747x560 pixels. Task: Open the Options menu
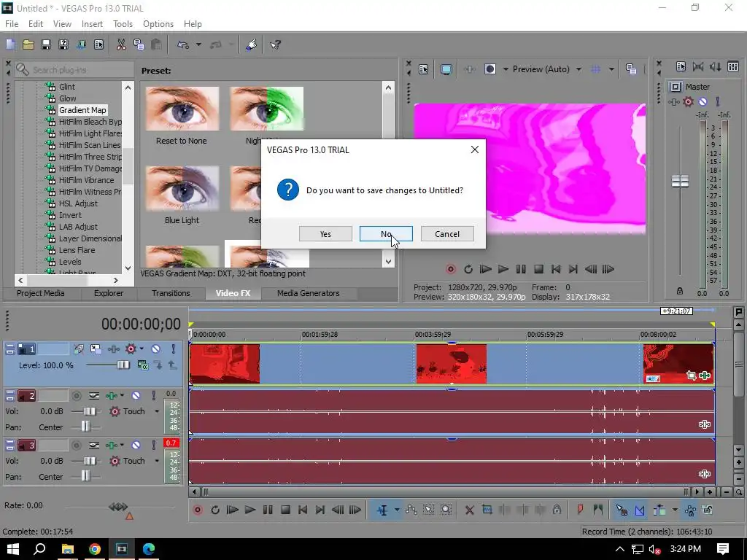pos(158,24)
